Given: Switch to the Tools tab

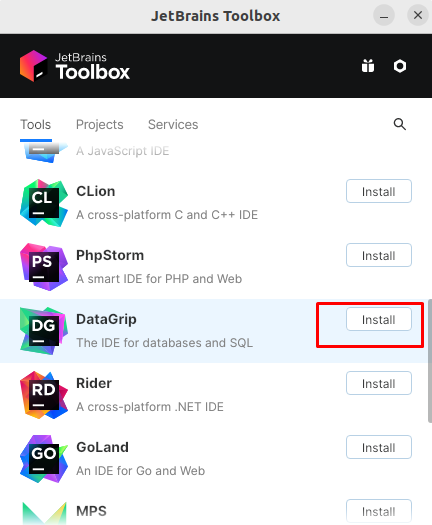Looking at the screenshot, I should pyautogui.click(x=35, y=125).
